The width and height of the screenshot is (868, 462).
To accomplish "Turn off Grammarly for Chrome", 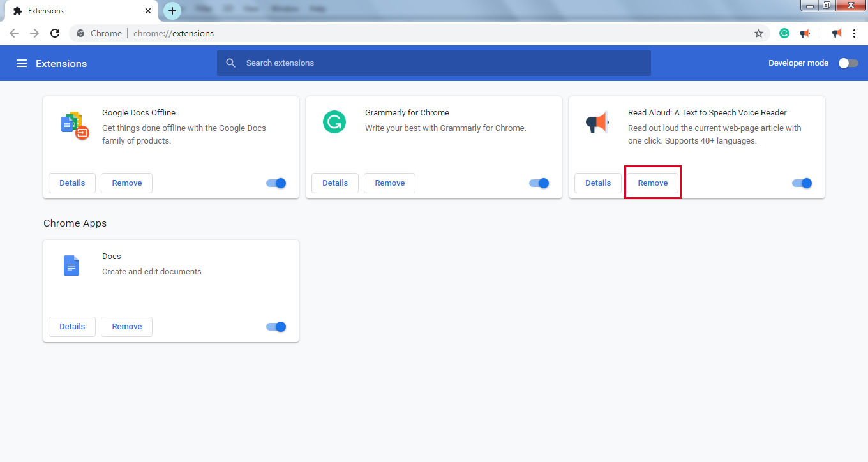I will coord(539,183).
